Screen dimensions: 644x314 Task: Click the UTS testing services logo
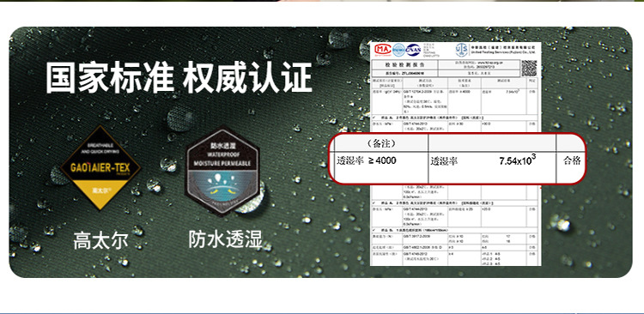[x=461, y=50]
